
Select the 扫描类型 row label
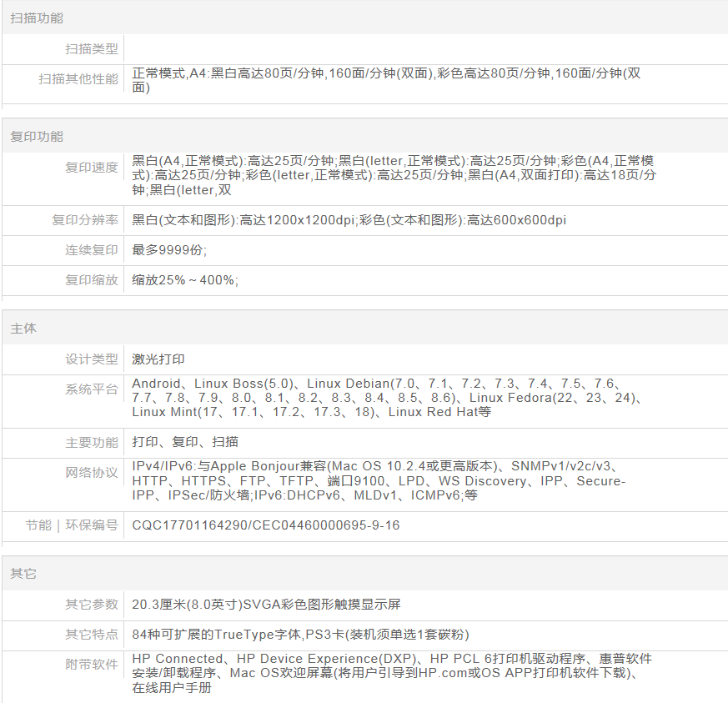pos(92,49)
